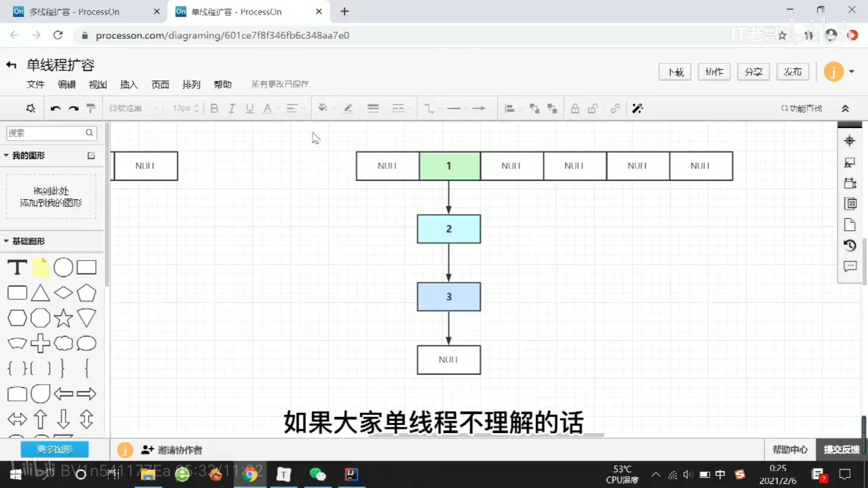Collapse the 基础图形 shapes section

click(x=6, y=241)
